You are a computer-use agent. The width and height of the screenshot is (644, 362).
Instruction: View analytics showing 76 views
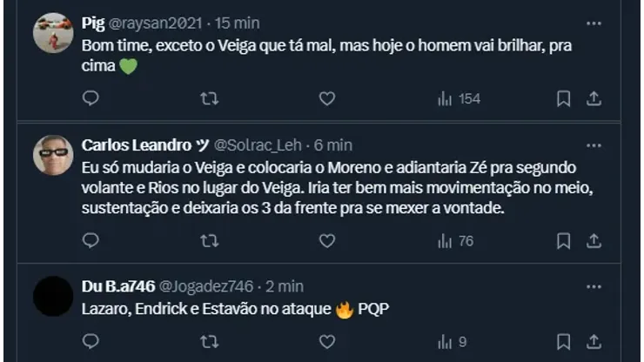[455, 241]
